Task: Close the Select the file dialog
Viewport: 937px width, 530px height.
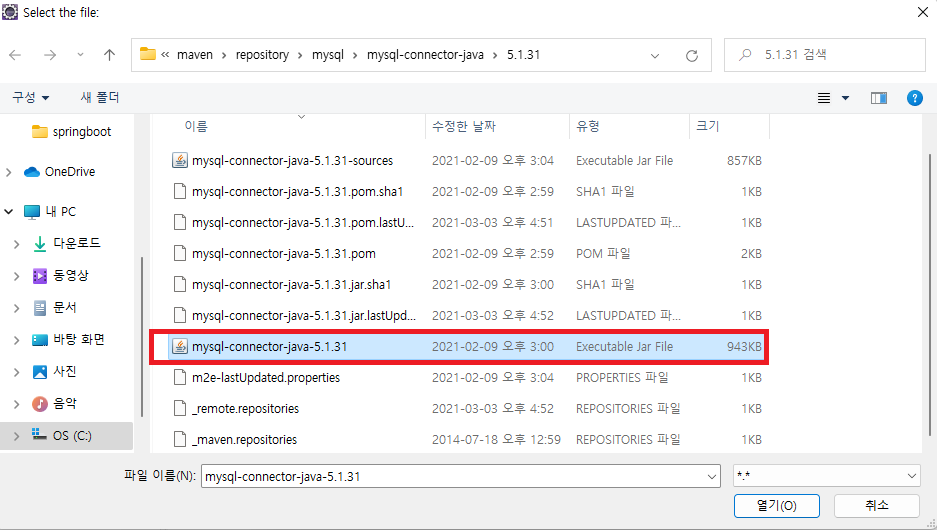Action: (923, 12)
